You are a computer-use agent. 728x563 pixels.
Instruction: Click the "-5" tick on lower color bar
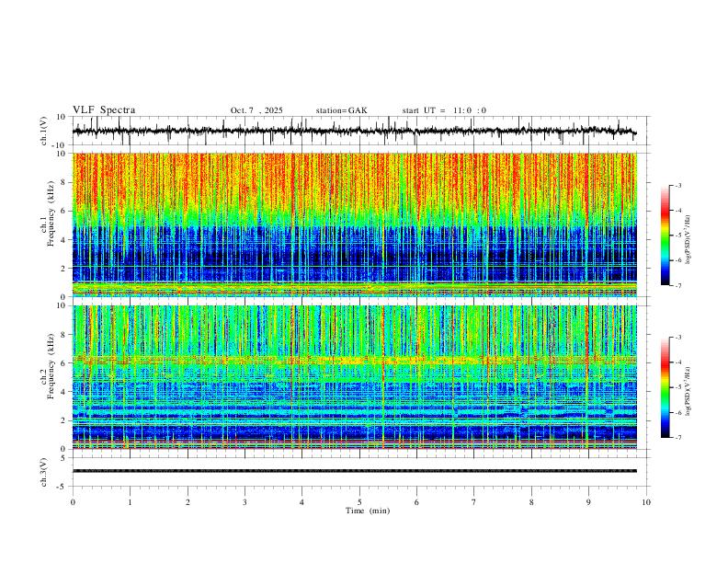point(677,387)
